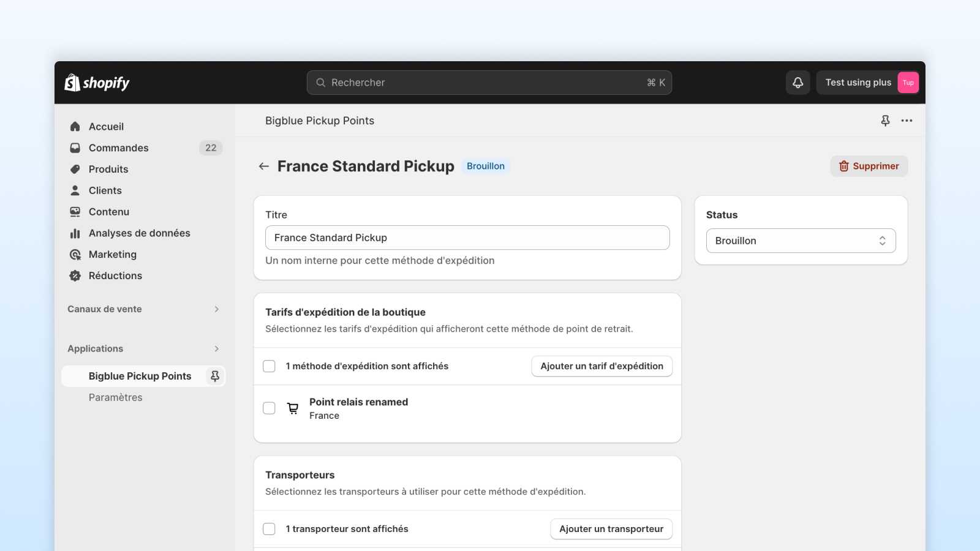
Task: Click Point relais renamed text
Action: pyautogui.click(x=358, y=402)
